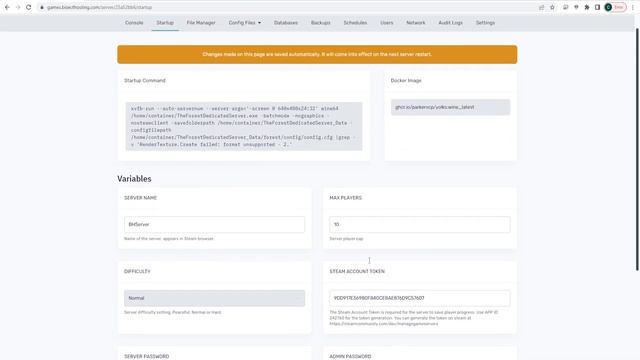
Task: Click the Startup Command heading
Action: (145, 80)
